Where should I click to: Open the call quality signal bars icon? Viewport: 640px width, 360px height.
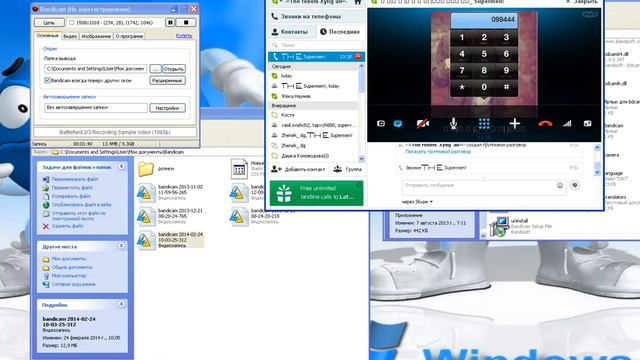click(567, 123)
